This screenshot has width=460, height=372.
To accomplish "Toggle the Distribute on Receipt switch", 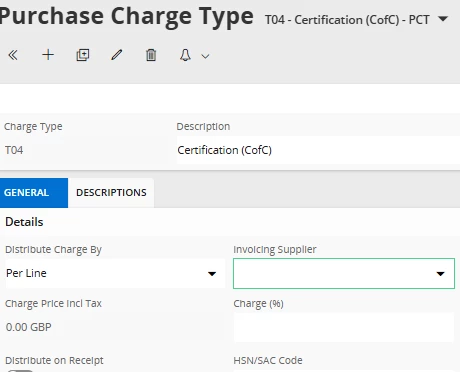I will pos(20,371).
